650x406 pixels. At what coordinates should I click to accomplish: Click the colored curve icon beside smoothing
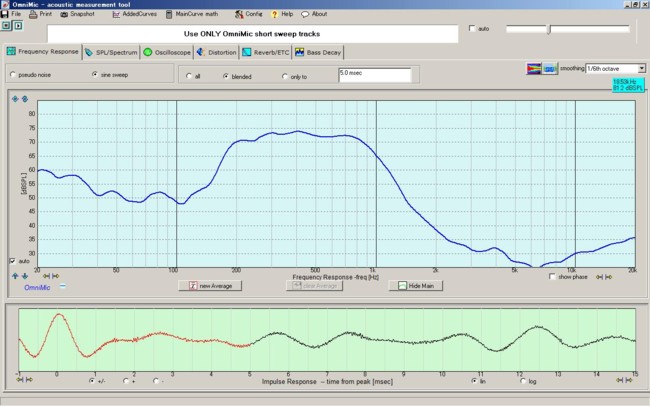[534, 68]
